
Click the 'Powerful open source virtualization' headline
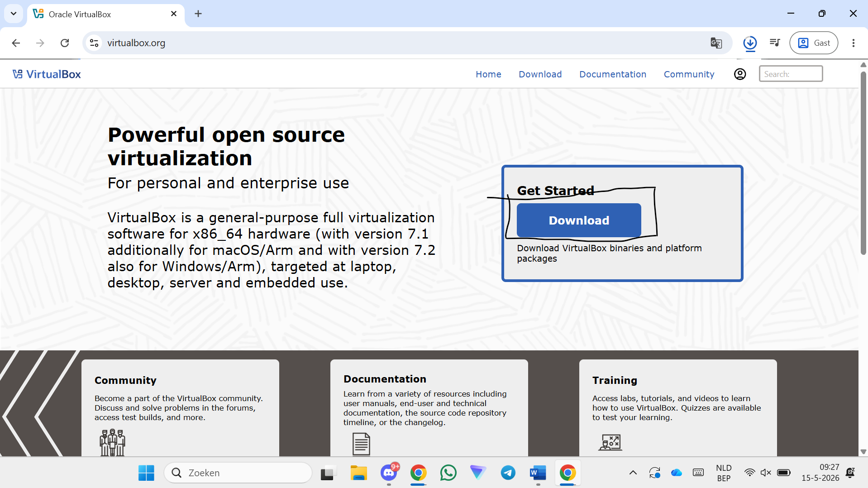226,147
